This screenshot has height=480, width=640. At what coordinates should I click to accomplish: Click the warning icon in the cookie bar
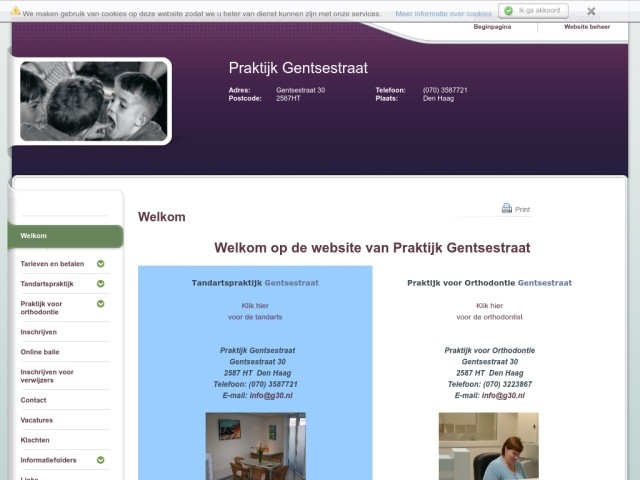point(15,11)
